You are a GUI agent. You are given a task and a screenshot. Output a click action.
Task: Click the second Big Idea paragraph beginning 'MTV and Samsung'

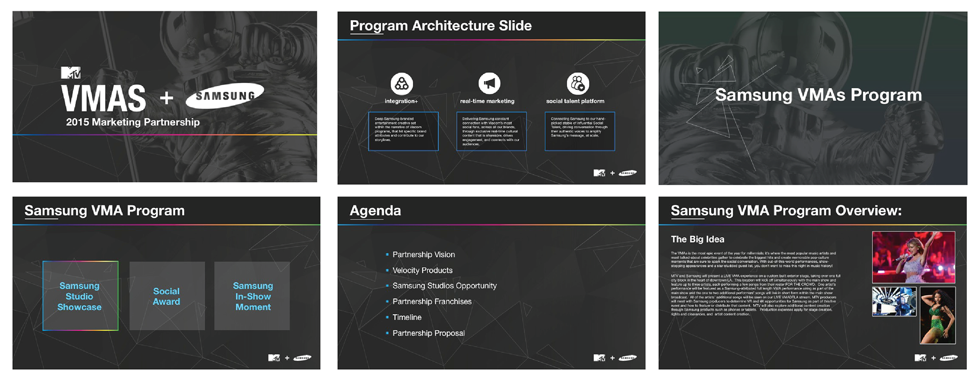tap(755, 295)
